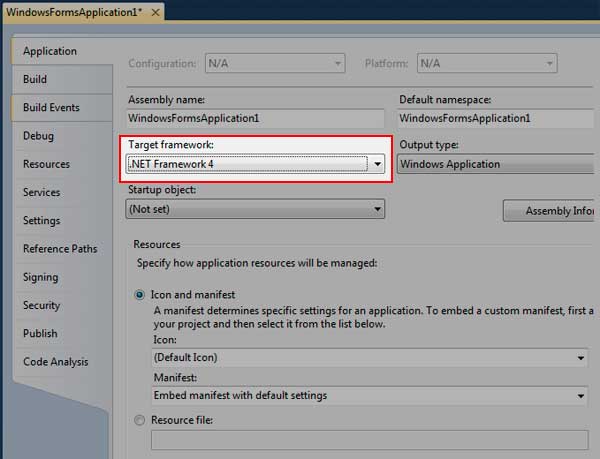This screenshot has width=600, height=459.
Task: Expand the Target framework dropdown
Action: (255, 164)
